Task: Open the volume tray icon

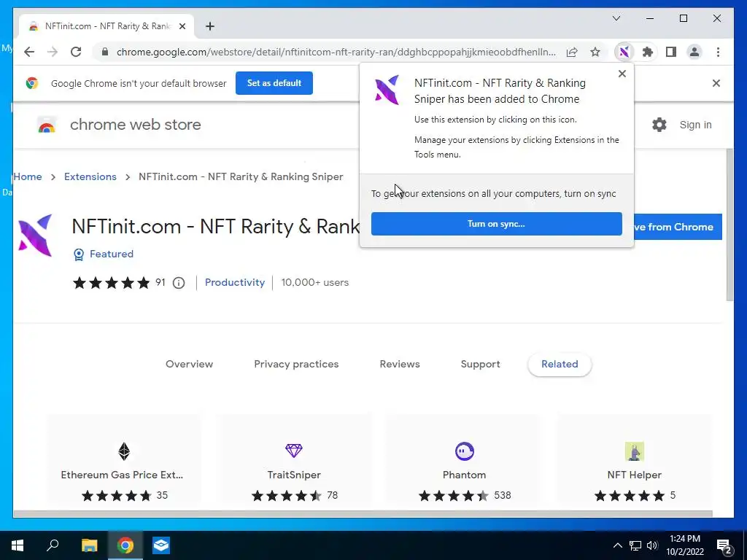Action: (652, 545)
